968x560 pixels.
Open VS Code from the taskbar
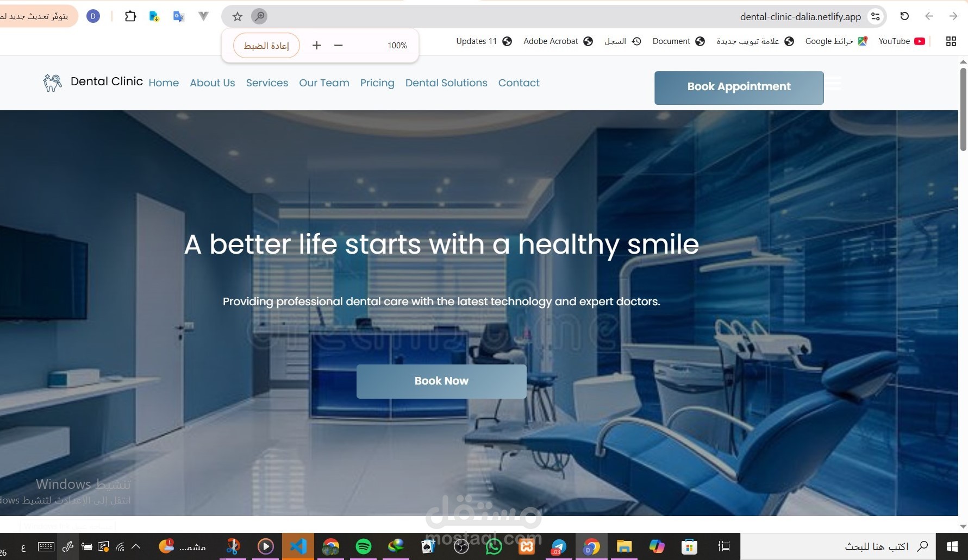point(298,546)
